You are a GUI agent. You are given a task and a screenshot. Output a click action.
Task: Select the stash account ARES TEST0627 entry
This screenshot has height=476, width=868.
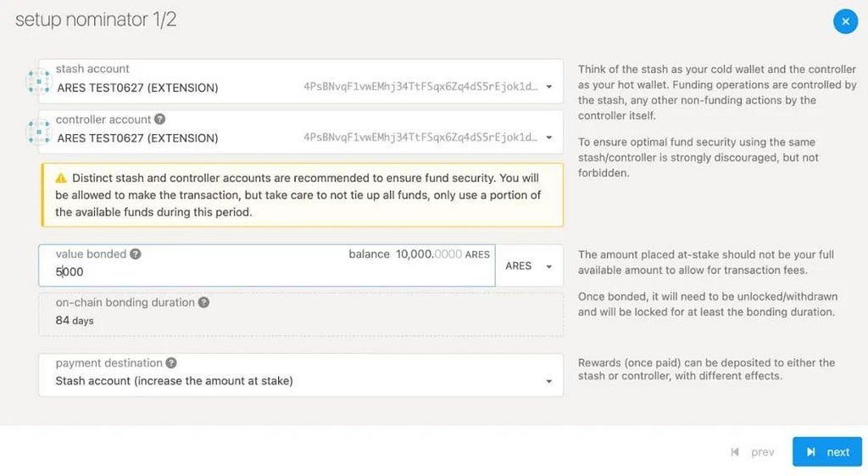coord(137,87)
